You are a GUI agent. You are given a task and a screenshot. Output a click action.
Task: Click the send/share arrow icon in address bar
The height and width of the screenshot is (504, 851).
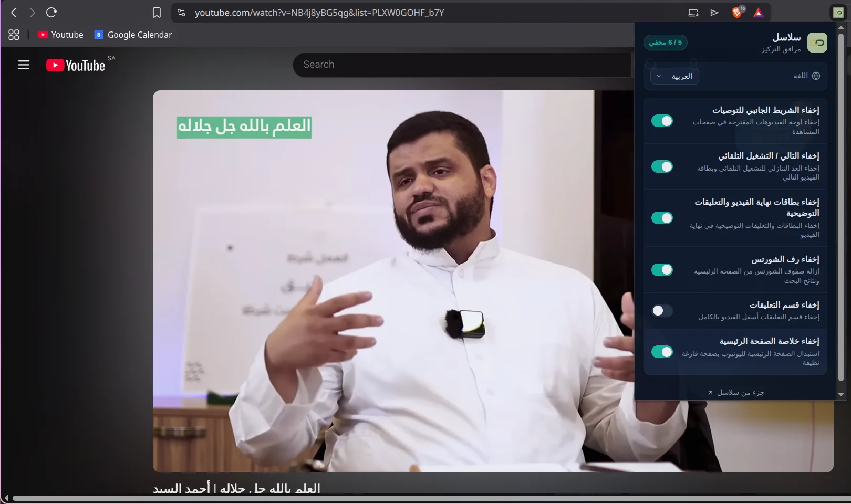click(714, 13)
